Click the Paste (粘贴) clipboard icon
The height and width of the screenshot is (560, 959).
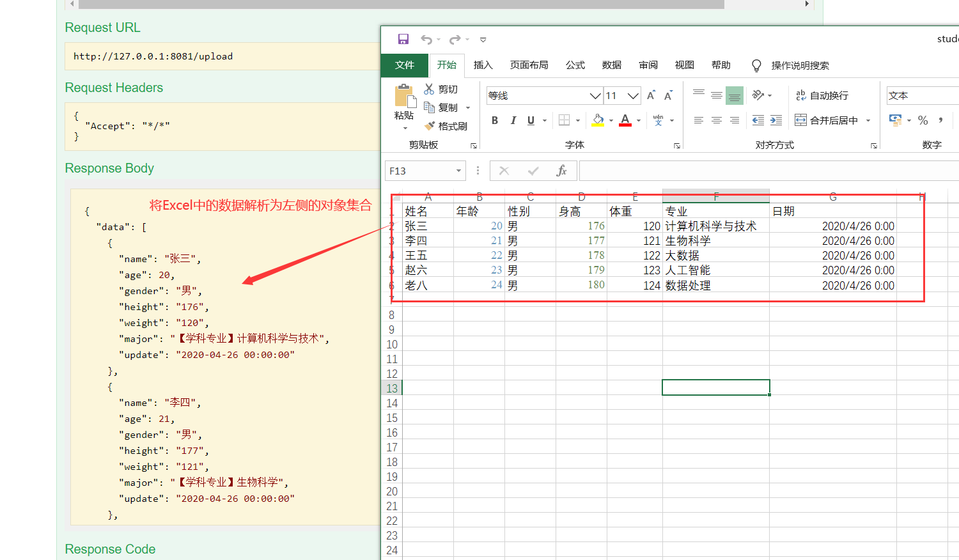tap(404, 97)
